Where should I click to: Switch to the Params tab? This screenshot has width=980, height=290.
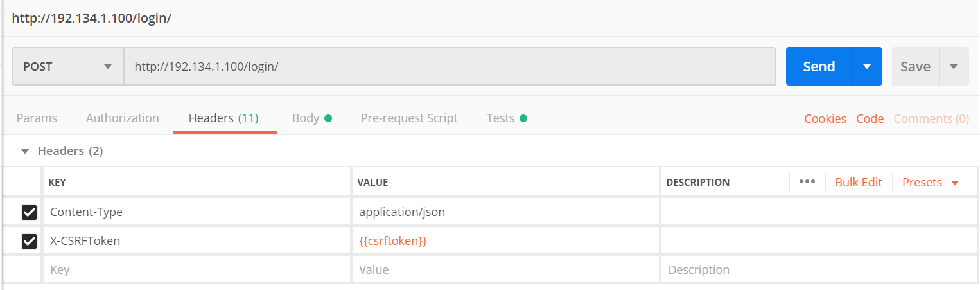(x=37, y=118)
